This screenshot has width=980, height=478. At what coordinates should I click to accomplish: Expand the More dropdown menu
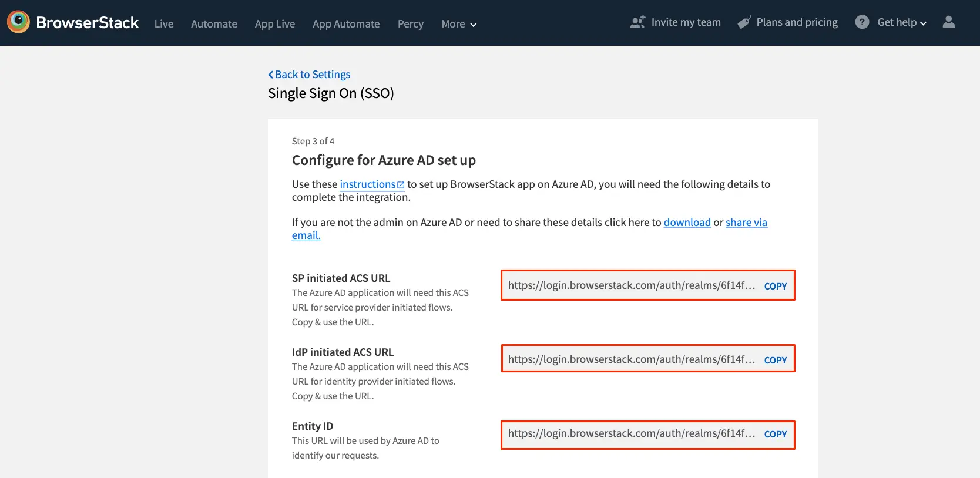[x=459, y=24]
